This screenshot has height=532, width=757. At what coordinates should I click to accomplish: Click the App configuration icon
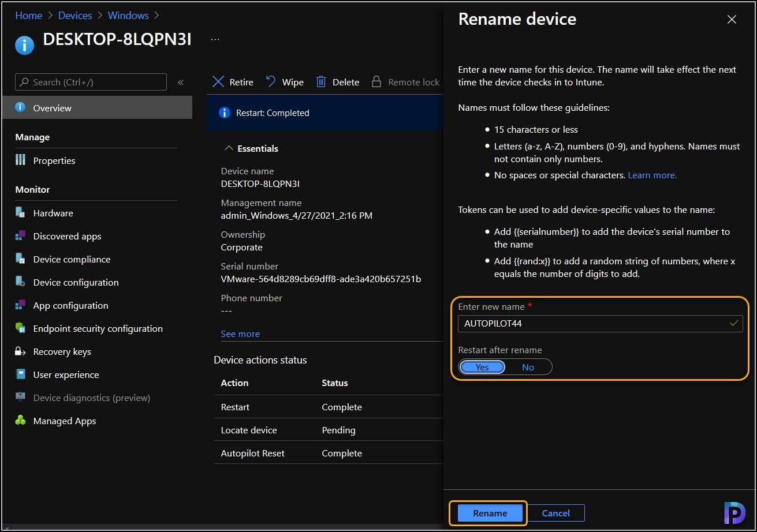(x=20, y=305)
